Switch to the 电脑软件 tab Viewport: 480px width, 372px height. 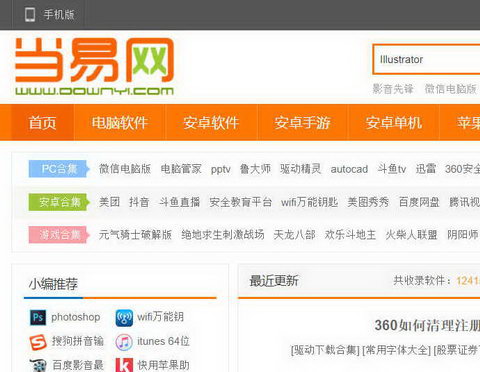coord(120,123)
